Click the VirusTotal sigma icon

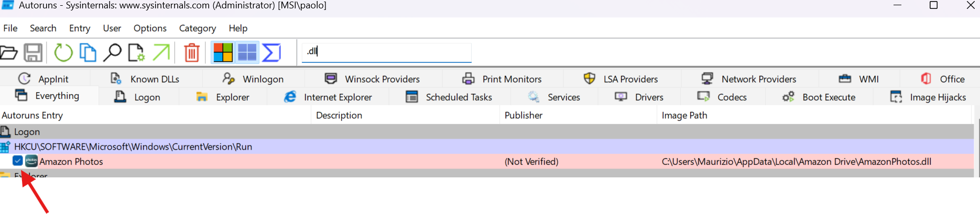(271, 53)
